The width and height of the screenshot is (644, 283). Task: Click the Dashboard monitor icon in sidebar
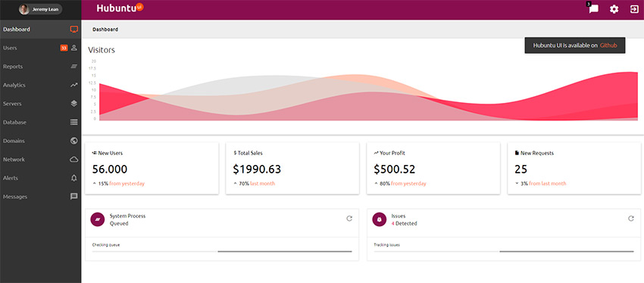tap(74, 30)
